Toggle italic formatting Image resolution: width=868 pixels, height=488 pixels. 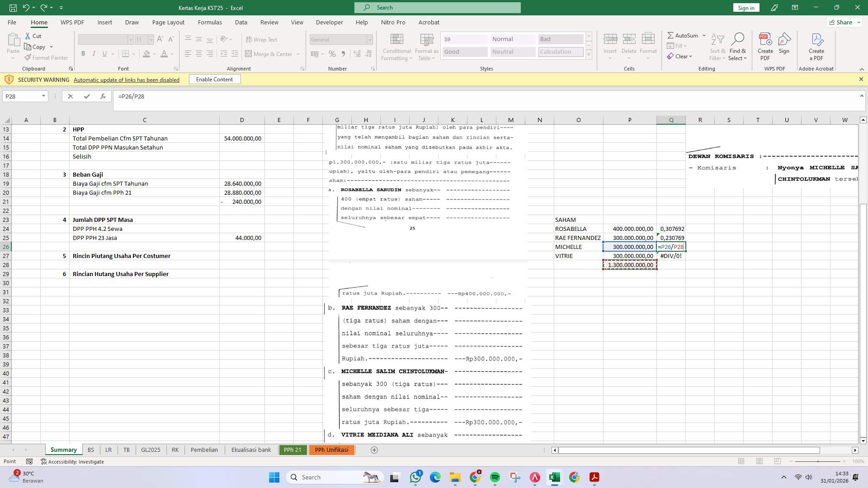point(94,53)
